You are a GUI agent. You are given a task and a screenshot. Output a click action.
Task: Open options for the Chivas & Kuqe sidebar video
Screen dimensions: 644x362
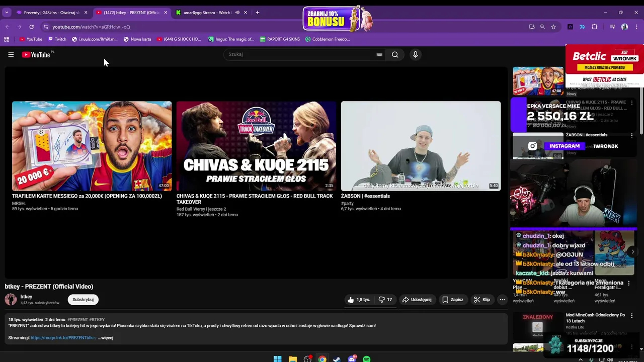[x=632, y=103]
